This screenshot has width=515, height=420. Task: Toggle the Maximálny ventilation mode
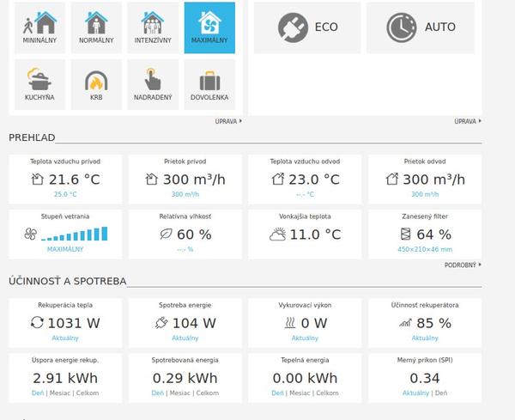209,27
